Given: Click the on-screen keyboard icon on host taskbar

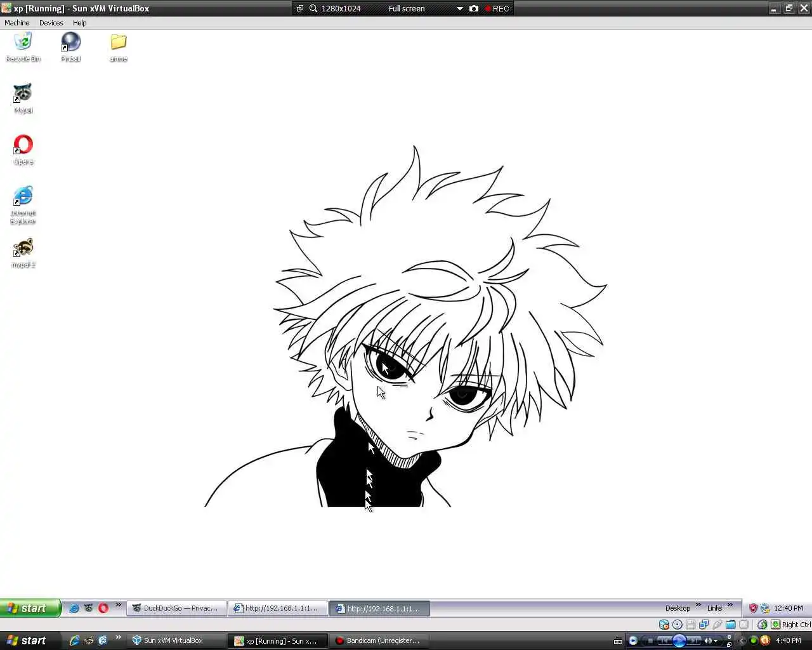Looking at the screenshot, I should tap(618, 641).
